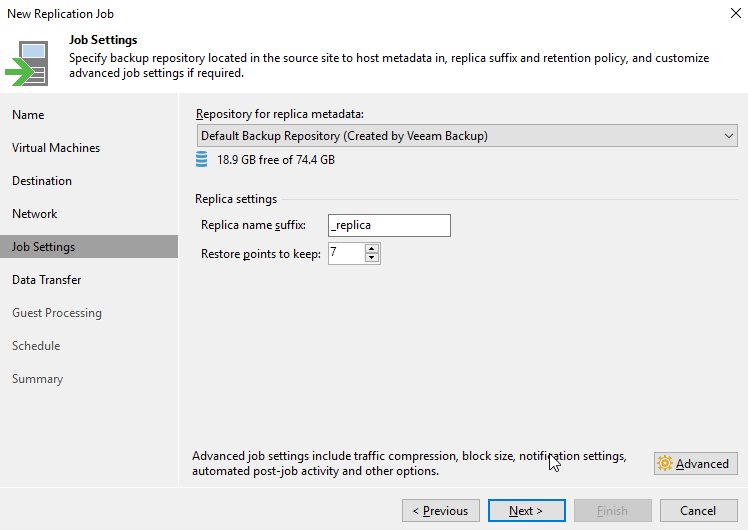Select the Virtual Machines step
This screenshot has height=530, width=748.
[x=56, y=148]
